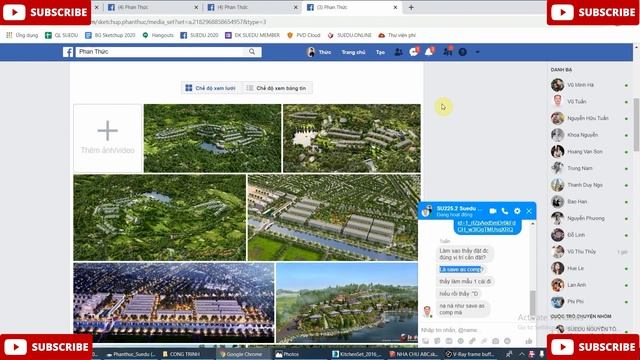640x360 pixels.
Task: Click the Tạo create link
Action: 380,52
